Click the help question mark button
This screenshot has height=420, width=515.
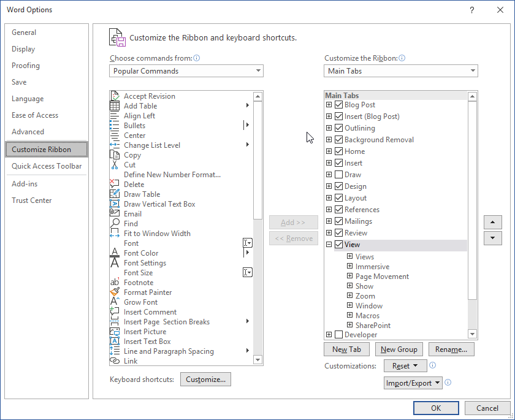(x=472, y=10)
